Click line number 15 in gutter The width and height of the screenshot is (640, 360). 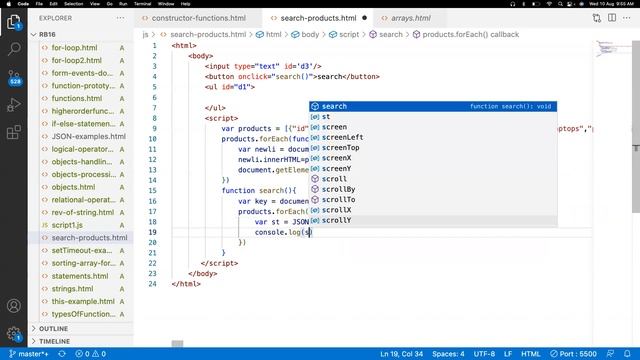pyautogui.click(x=152, y=191)
